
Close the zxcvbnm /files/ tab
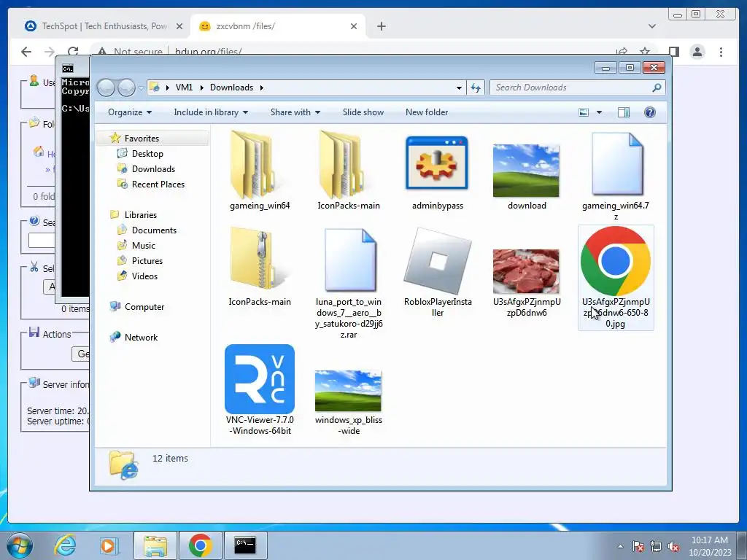pos(354,26)
